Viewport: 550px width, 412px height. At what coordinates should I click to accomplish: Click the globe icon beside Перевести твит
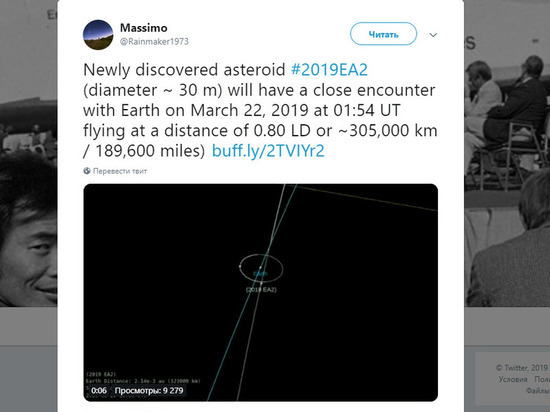[x=87, y=171]
